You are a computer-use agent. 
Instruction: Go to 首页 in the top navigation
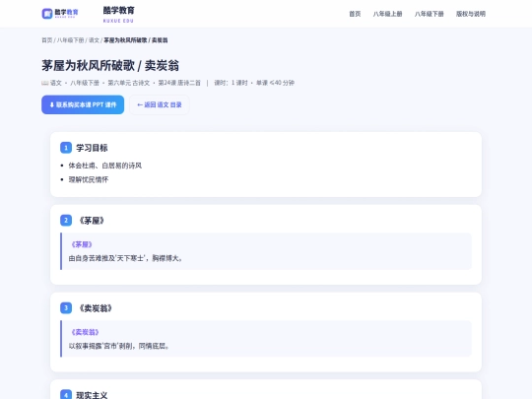tap(355, 14)
